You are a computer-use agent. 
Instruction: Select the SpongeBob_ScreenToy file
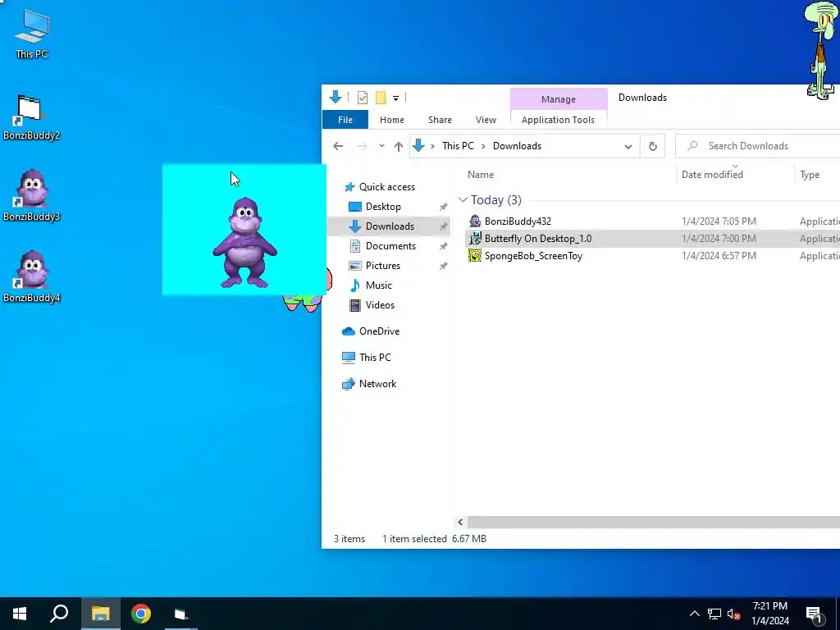(533, 256)
